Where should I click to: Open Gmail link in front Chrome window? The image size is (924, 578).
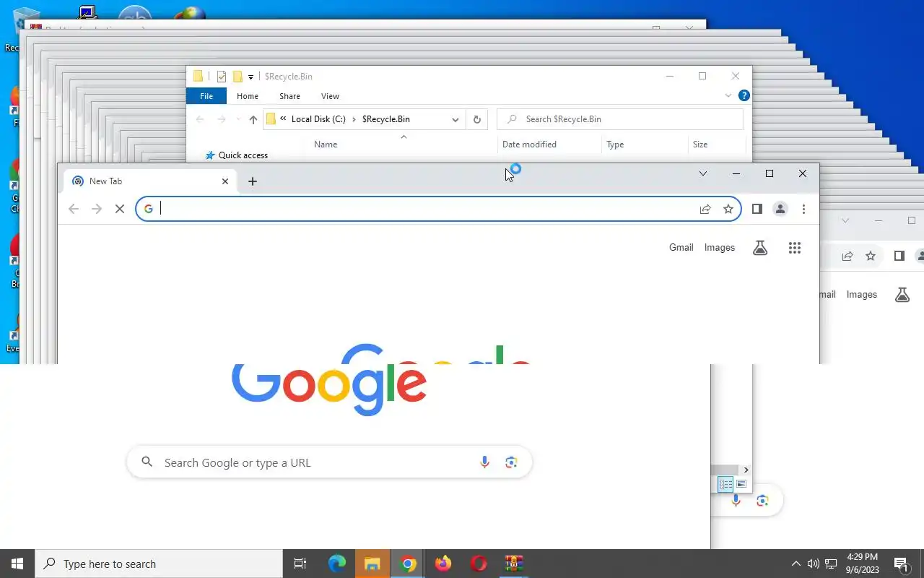(681, 247)
